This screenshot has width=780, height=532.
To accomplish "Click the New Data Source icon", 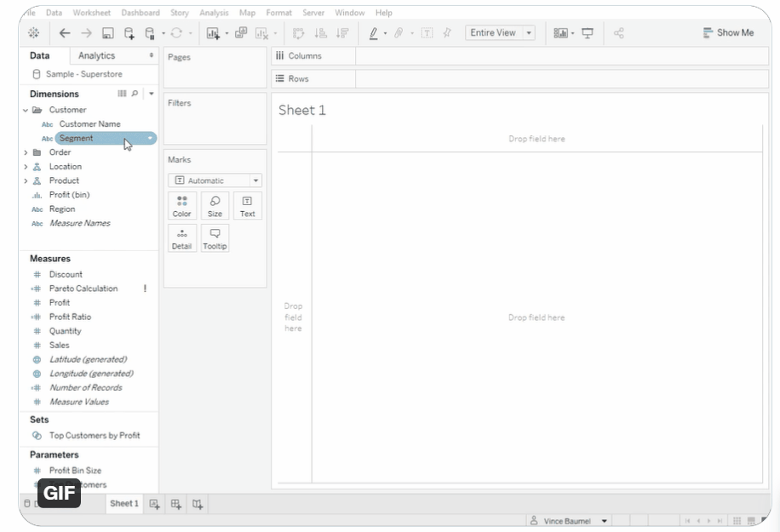I will 129,33.
